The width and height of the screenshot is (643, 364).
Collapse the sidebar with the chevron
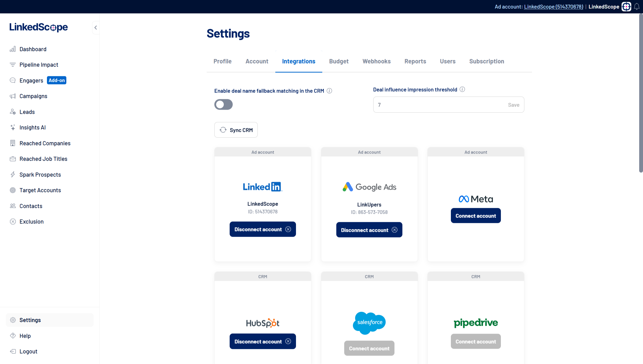[96, 28]
